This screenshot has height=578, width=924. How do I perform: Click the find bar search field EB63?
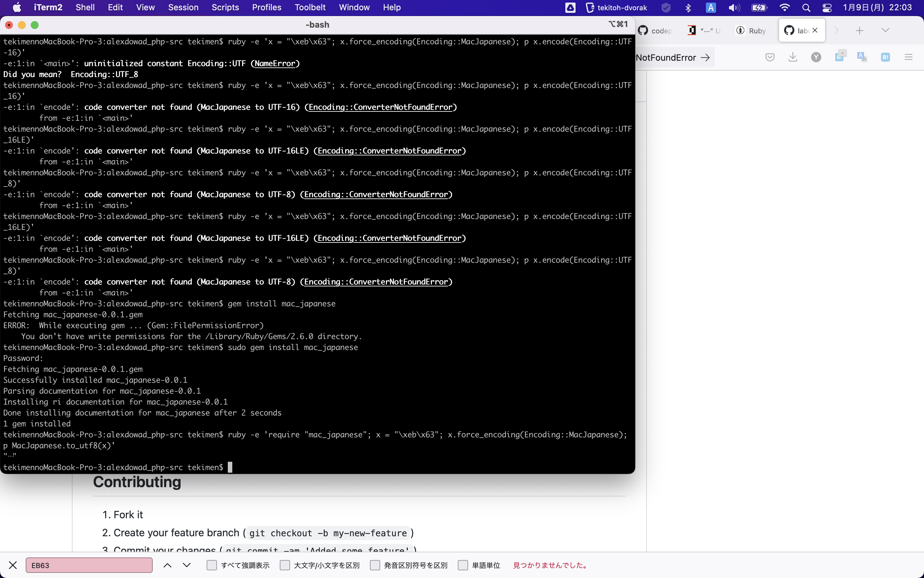coord(89,565)
